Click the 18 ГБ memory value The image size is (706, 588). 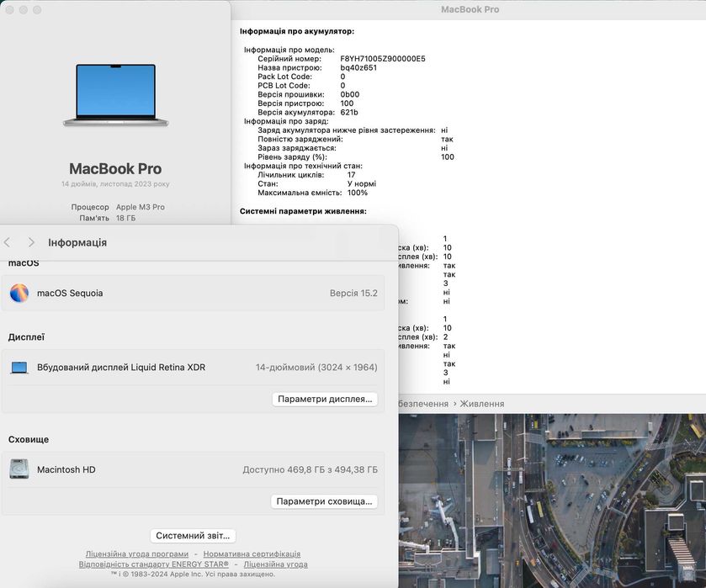pyautogui.click(x=125, y=218)
